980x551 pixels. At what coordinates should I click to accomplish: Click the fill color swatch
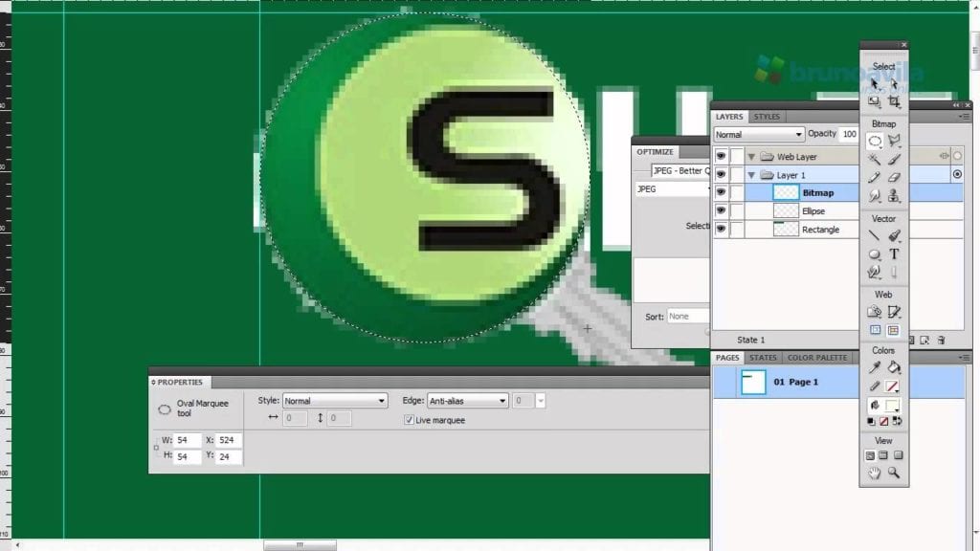point(892,406)
